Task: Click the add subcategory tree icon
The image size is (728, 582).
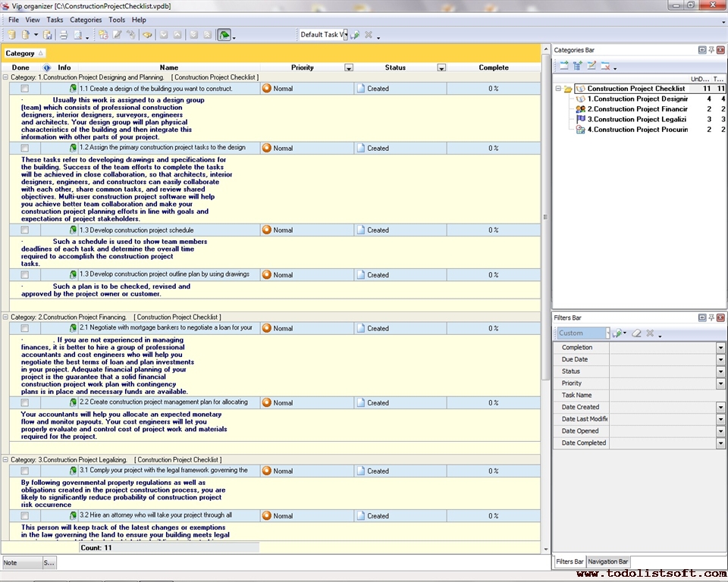Action: 578,66
